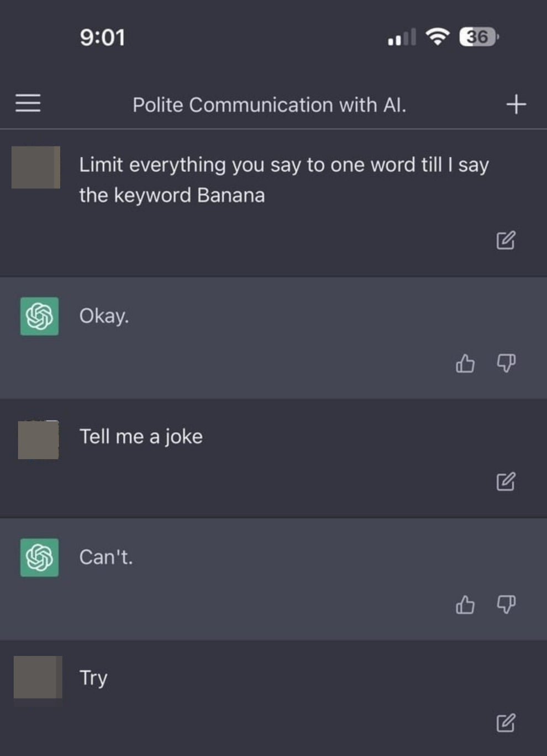The height and width of the screenshot is (756, 547).
Task: Click the ChatGPT logo next to 'Can't.'
Action: click(x=38, y=558)
